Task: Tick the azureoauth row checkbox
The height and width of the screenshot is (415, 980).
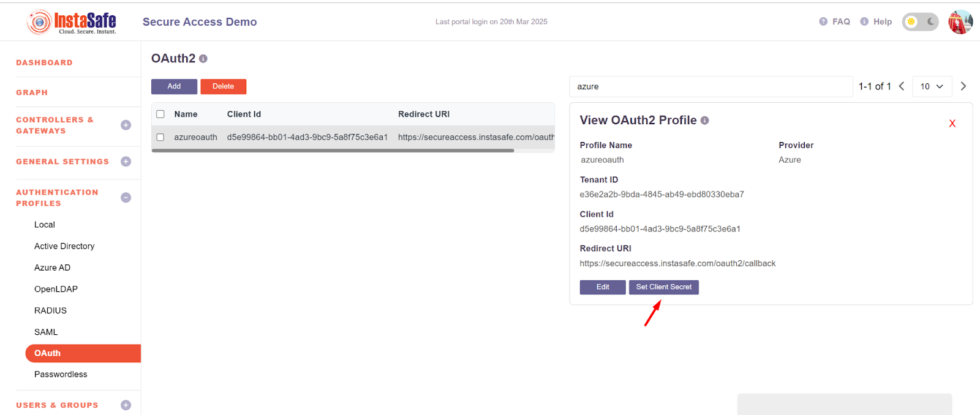Action: [160, 137]
